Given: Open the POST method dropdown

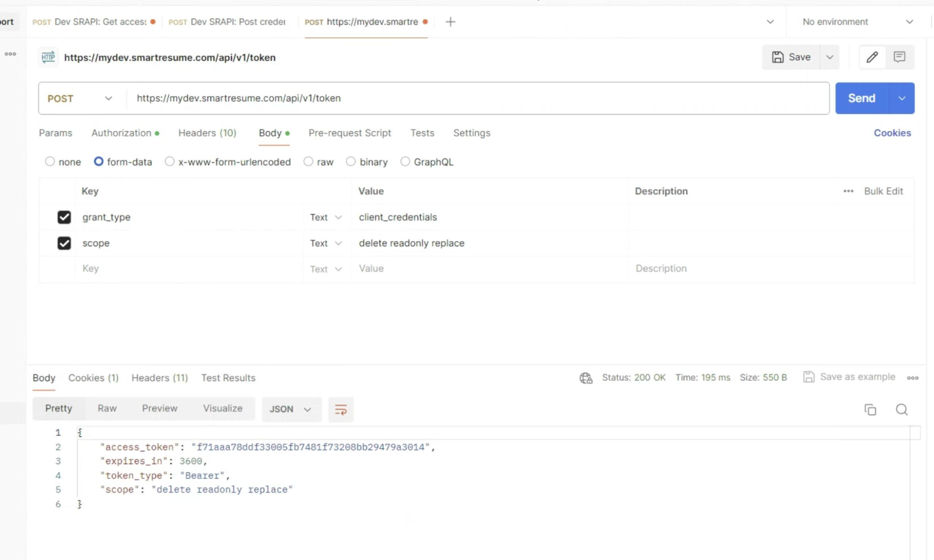Looking at the screenshot, I should (x=80, y=99).
